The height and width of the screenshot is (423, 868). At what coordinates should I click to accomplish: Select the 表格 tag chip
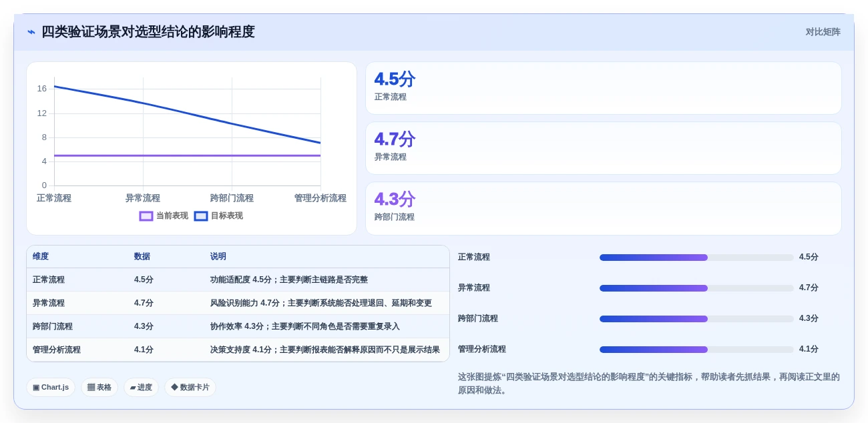click(x=99, y=387)
